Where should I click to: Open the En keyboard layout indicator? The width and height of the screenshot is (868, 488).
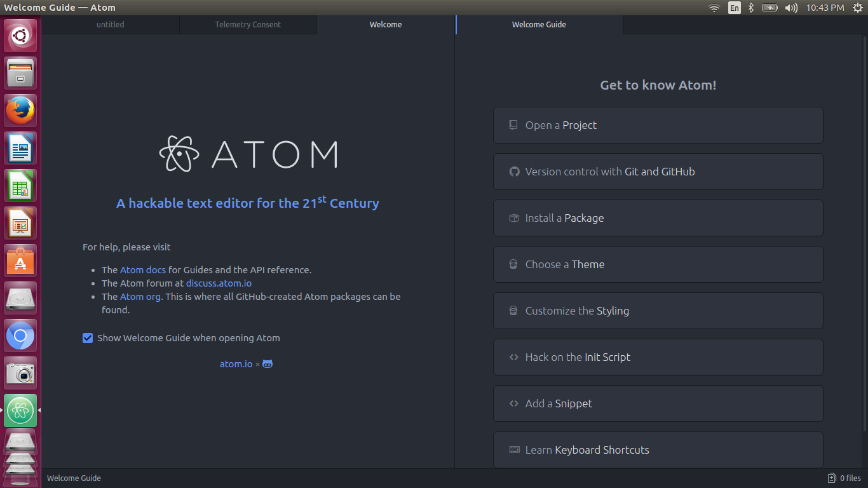(735, 8)
